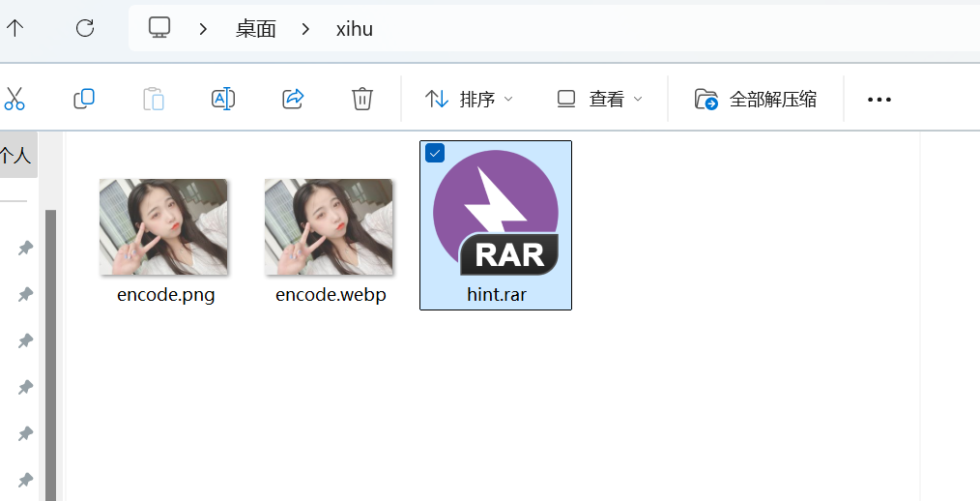Expand chevron after the PC icon
The image size is (980, 501).
pos(203,29)
